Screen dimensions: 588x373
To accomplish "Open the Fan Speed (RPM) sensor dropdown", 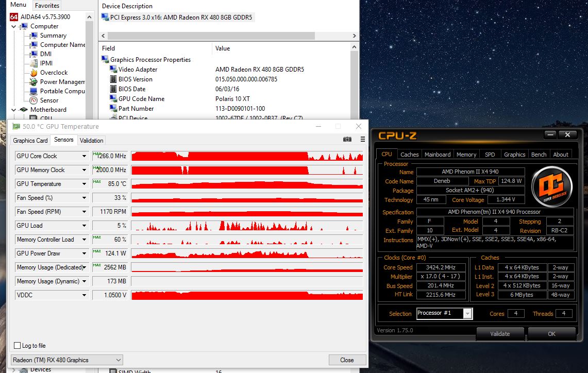I will pyautogui.click(x=85, y=211).
